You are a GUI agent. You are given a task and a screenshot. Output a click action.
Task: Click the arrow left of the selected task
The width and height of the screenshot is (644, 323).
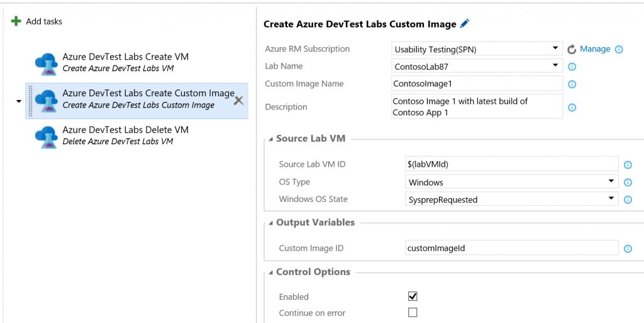[19, 101]
